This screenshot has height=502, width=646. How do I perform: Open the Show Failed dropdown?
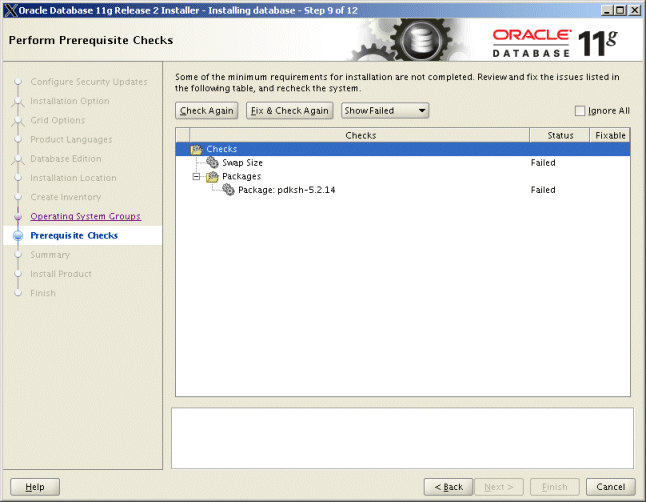385,110
